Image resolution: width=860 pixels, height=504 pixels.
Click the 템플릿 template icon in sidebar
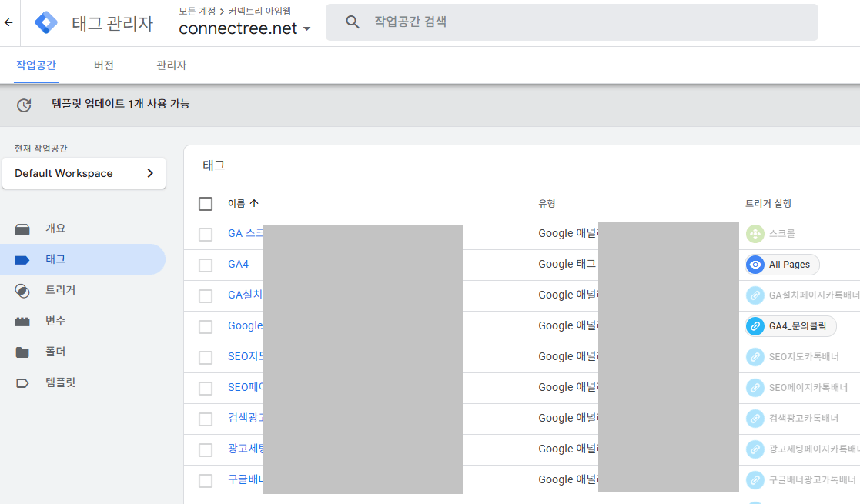[x=22, y=382]
